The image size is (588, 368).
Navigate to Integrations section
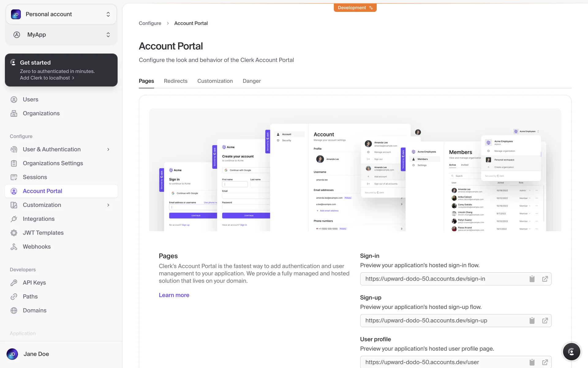pos(39,219)
